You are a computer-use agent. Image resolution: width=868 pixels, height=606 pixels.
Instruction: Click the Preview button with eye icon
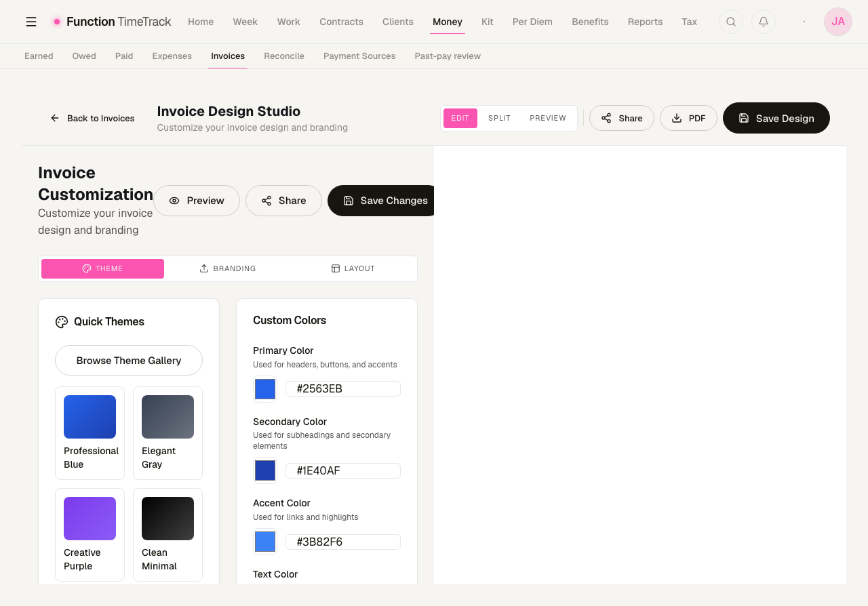tap(197, 201)
